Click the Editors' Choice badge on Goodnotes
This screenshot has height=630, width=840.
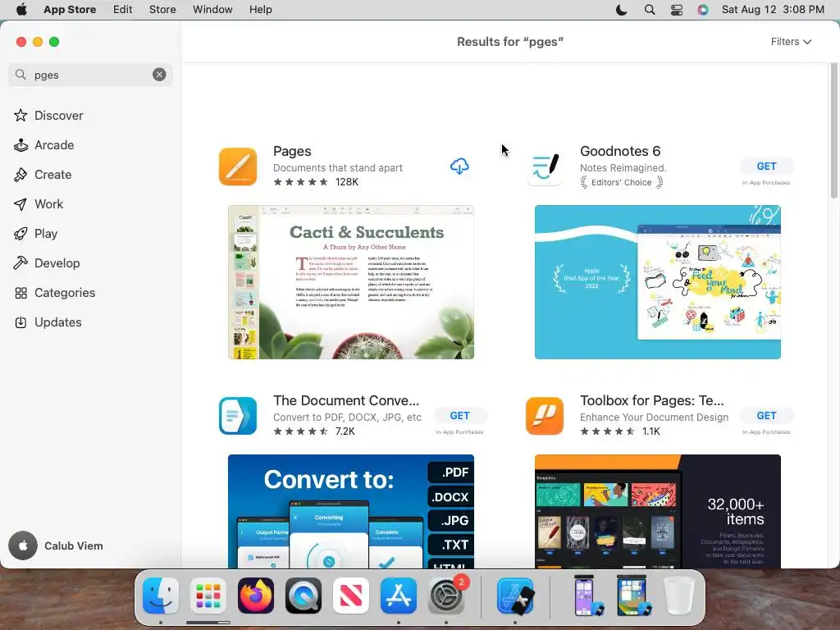pyautogui.click(x=622, y=182)
